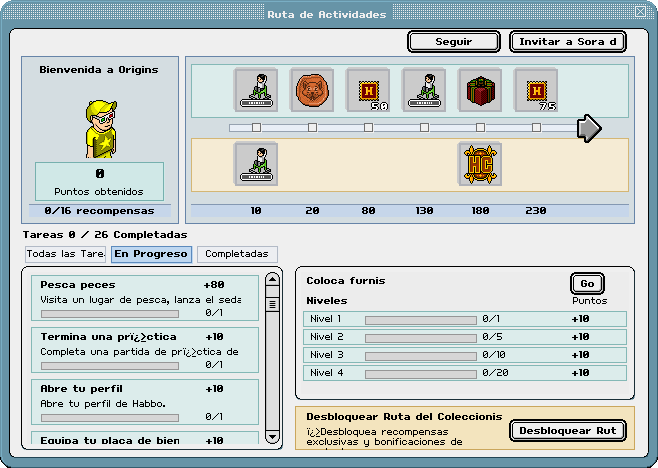Click the yellow-haired avatar figure
This screenshot has width=658, height=468.
click(x=101, y=129)
